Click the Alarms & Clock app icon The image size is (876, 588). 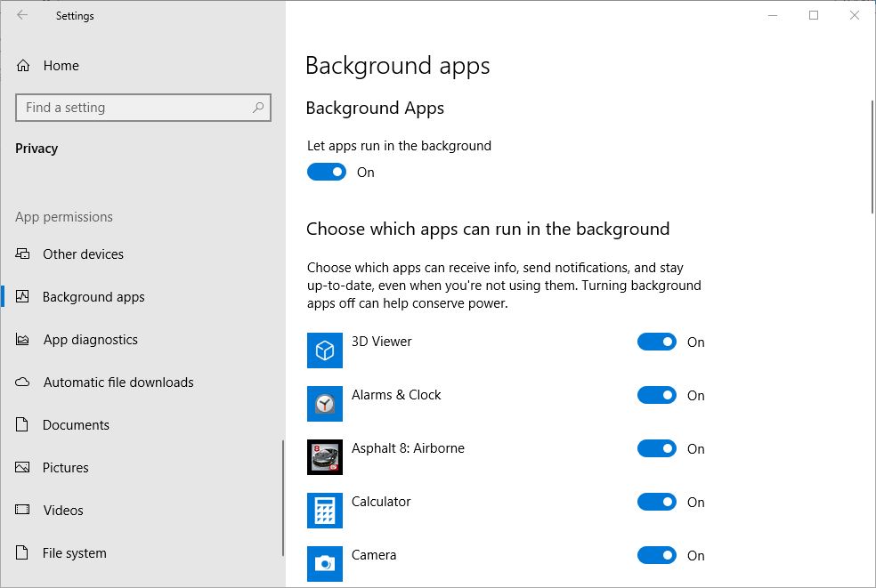325,404
